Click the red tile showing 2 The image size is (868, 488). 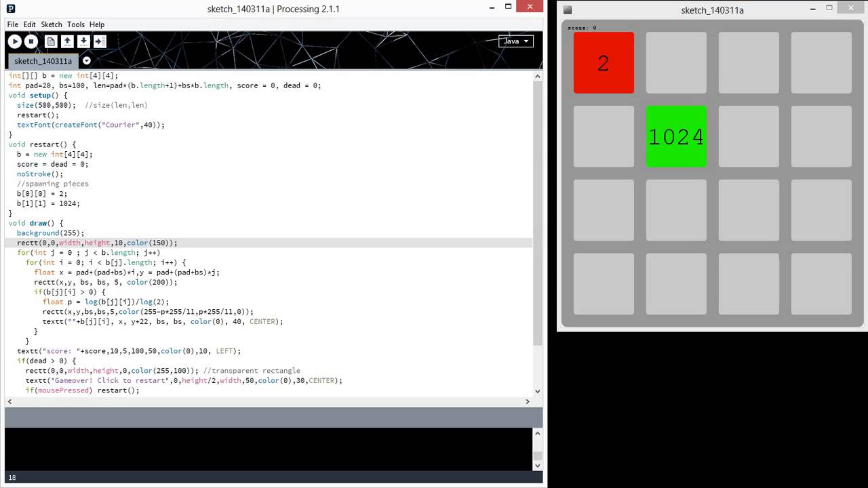[x=604, y=63]
